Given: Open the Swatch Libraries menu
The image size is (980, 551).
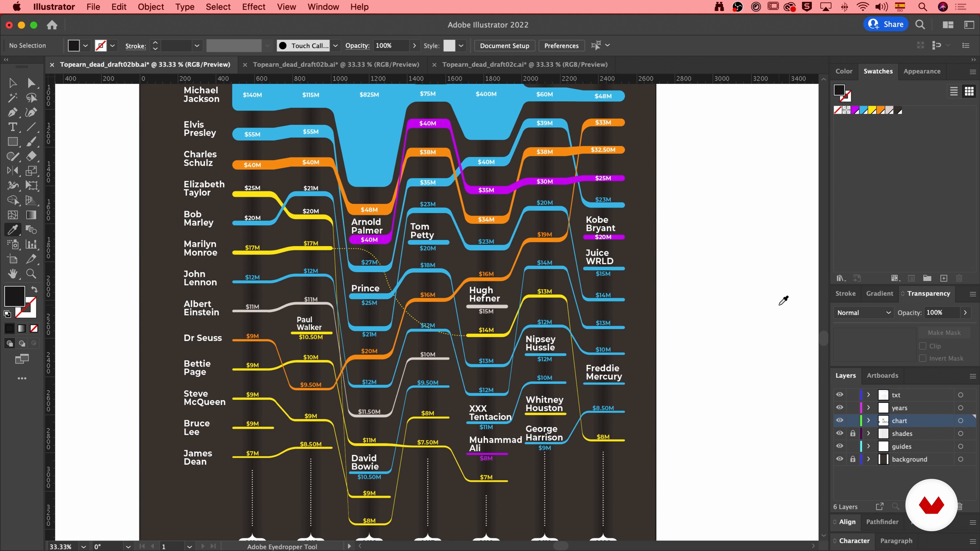Looking at the screenshot, I should 841,278.
